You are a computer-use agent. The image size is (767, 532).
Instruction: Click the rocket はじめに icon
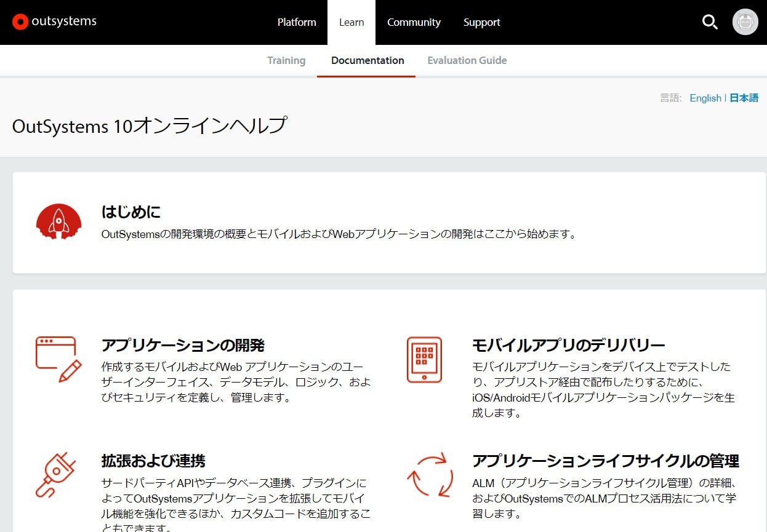point(58,221)
